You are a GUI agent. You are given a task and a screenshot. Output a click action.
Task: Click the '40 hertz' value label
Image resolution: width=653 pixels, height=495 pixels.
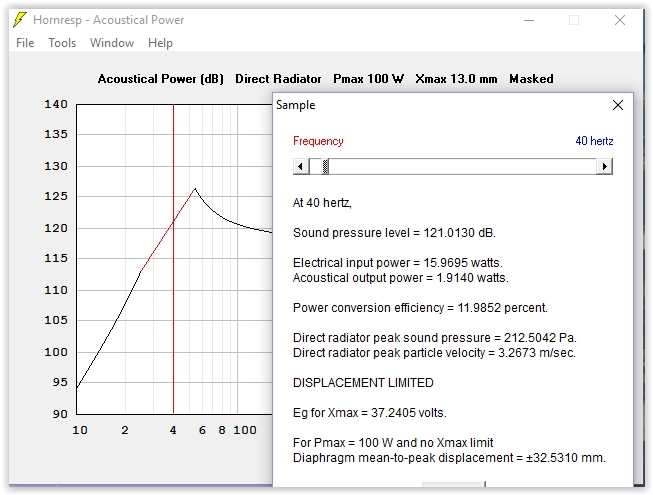click(x=594, y=141)
